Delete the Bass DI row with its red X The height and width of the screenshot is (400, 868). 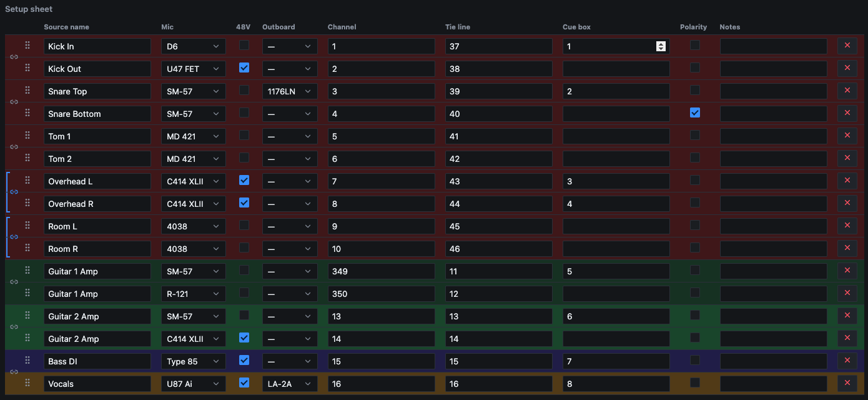pyautogui.click(x=847, y=361)
